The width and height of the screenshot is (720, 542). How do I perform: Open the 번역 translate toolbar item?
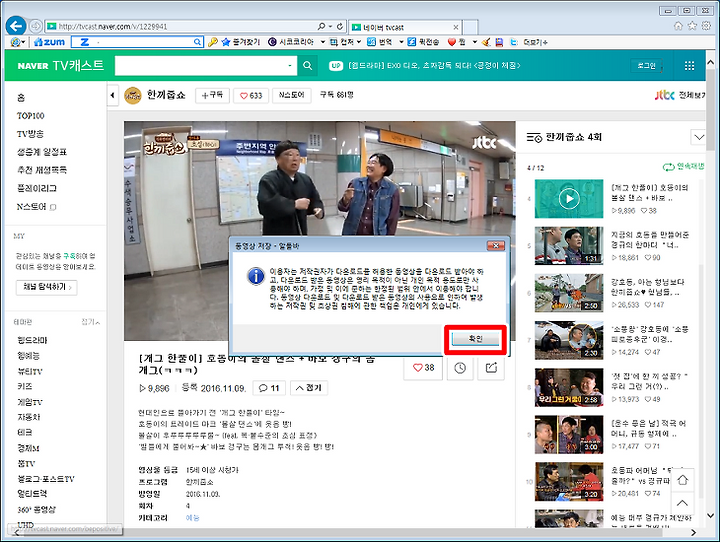(x=380, y=42)
